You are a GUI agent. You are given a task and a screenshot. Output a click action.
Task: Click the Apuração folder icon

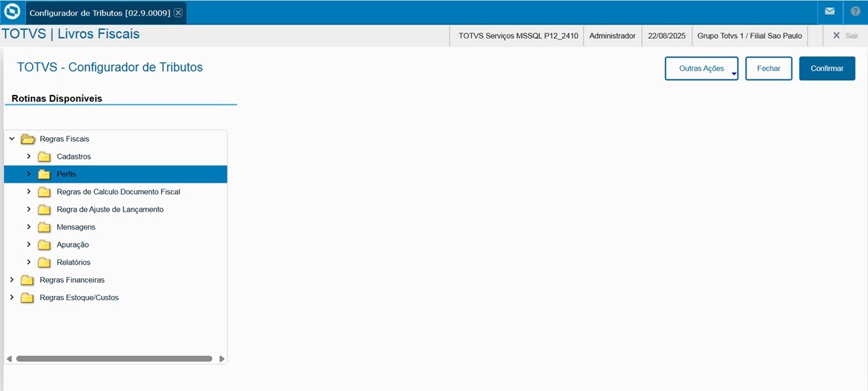(x=44, y=245)
